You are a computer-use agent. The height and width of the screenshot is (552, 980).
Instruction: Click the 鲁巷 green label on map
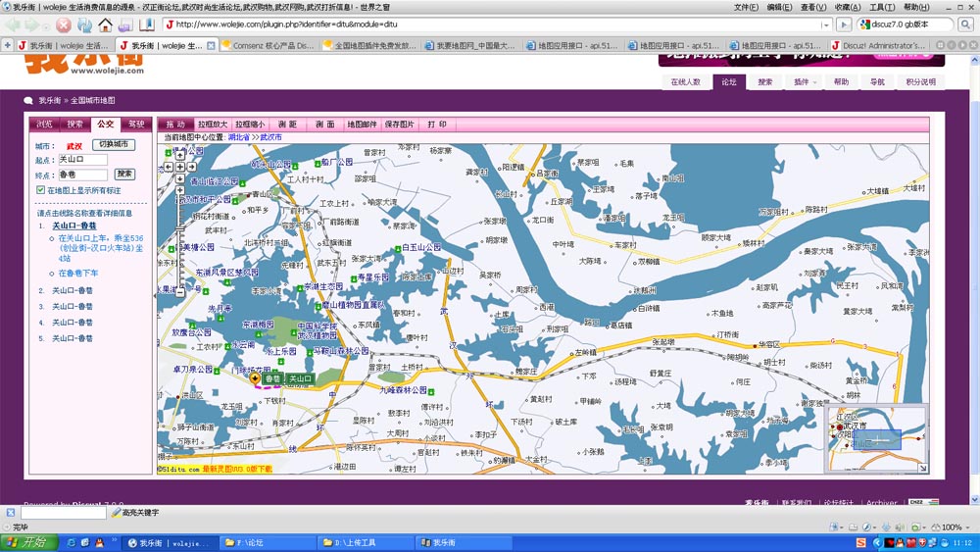pos(272,378)
